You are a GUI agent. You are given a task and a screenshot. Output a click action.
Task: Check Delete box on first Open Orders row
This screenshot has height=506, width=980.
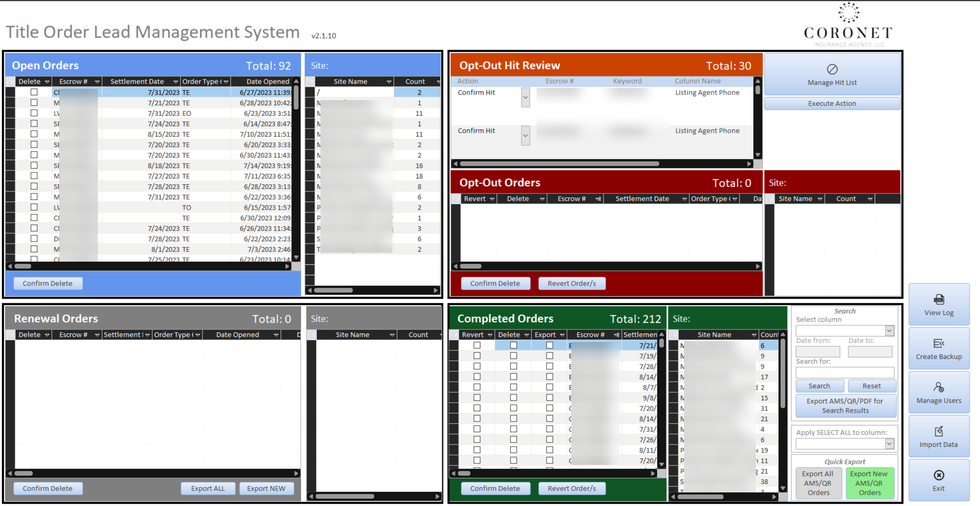34,92
